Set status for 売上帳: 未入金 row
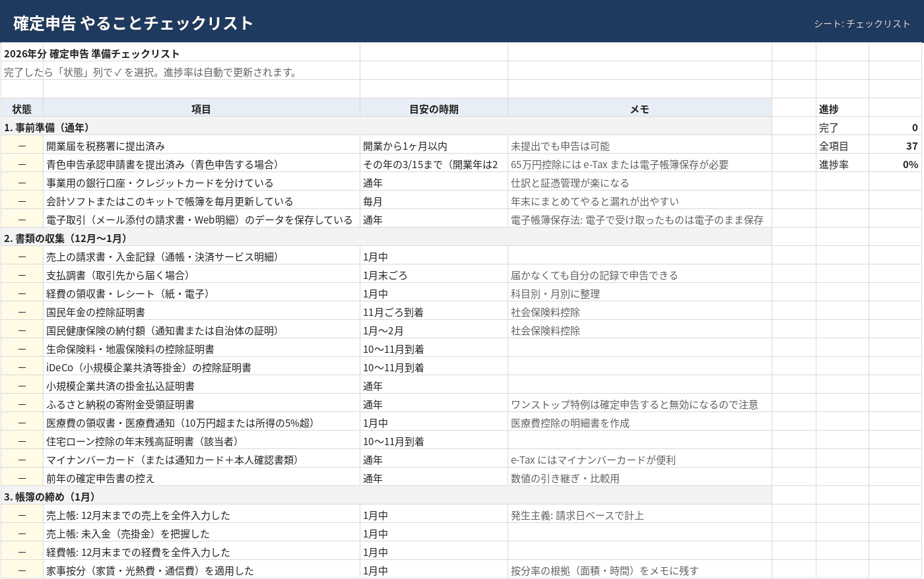This screenshot has height=579, width=924. (x=22, y=533)
